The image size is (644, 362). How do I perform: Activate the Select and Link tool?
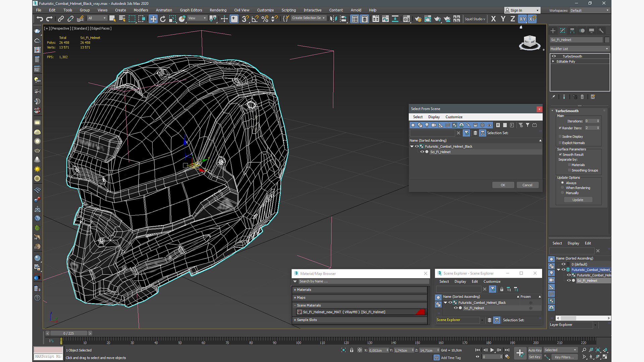(x=61, y=19)
